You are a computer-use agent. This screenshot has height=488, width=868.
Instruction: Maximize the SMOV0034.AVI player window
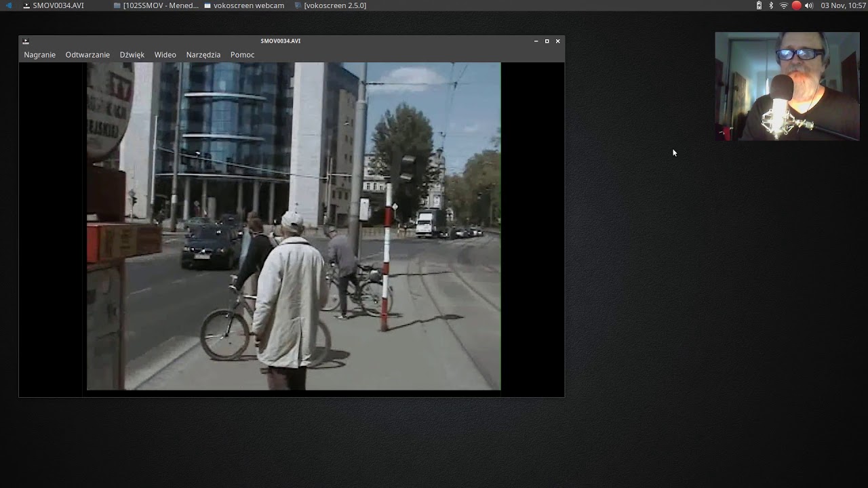(x=547, y=41)
